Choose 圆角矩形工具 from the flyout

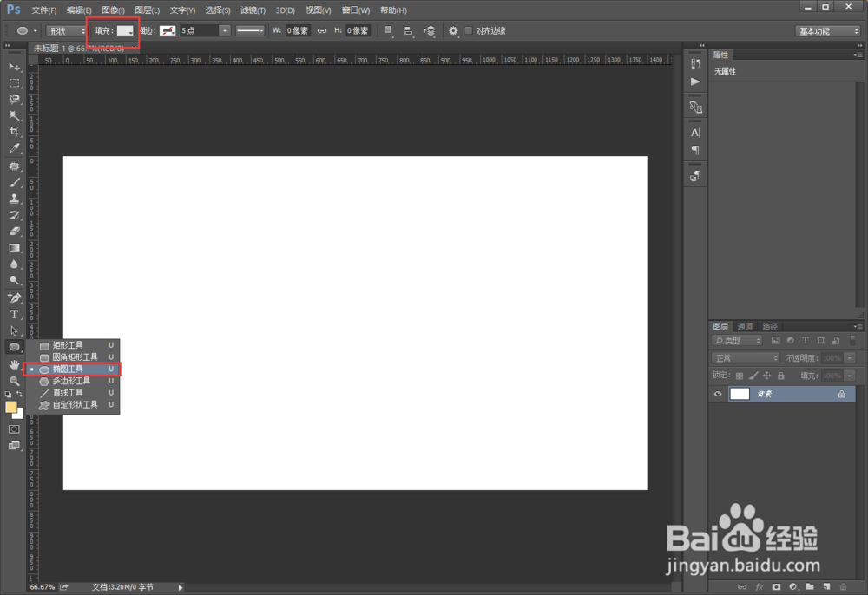click(73, 357)
